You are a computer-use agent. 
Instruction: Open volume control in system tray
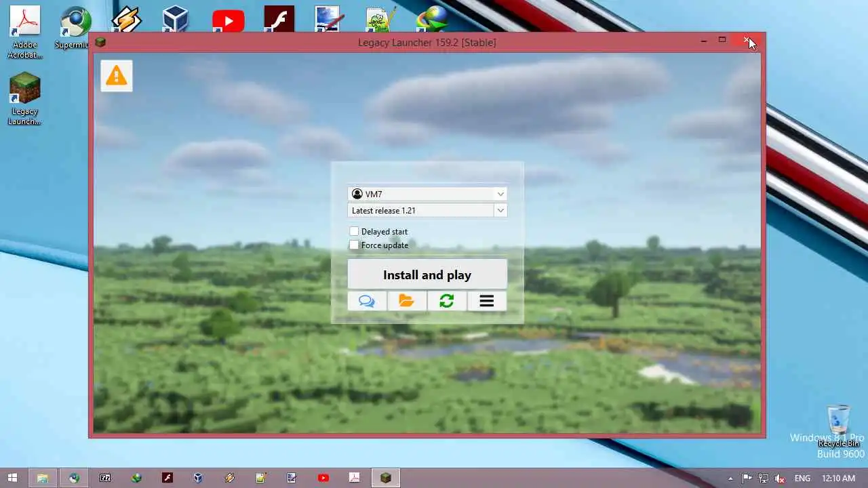[x=780, y=479]
